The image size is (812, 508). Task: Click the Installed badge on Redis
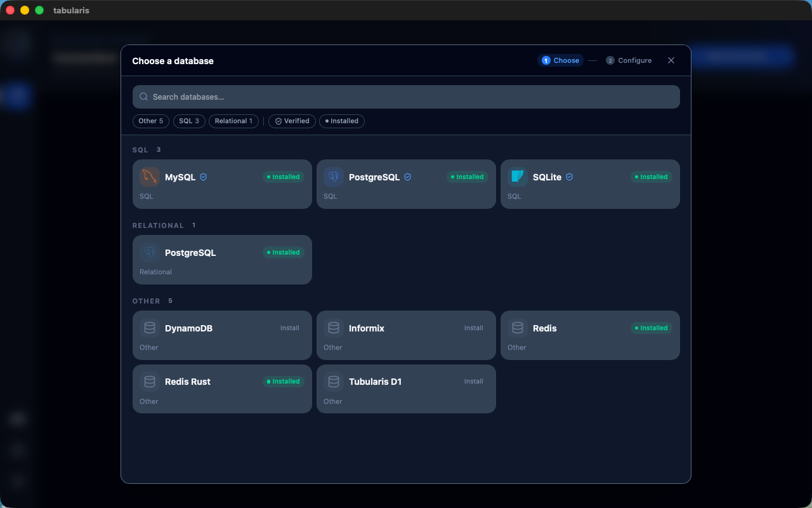pyautogui.click(x=652, y=328)
